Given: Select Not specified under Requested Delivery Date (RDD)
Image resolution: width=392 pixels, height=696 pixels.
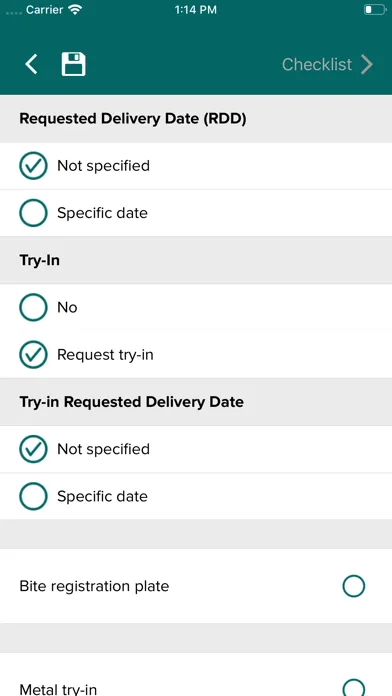Looking at the screenshot, I should tap(196, 166).
